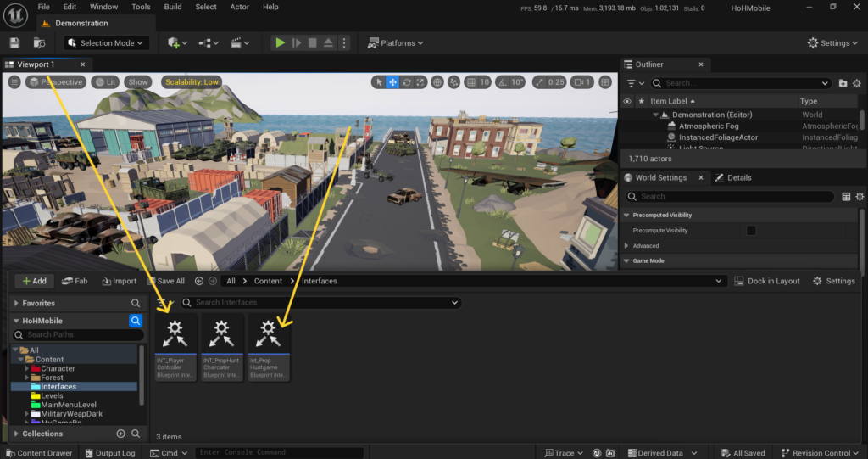The image size is (868, 459).
Task: Expand the Character folder
Action: (26, 368)
